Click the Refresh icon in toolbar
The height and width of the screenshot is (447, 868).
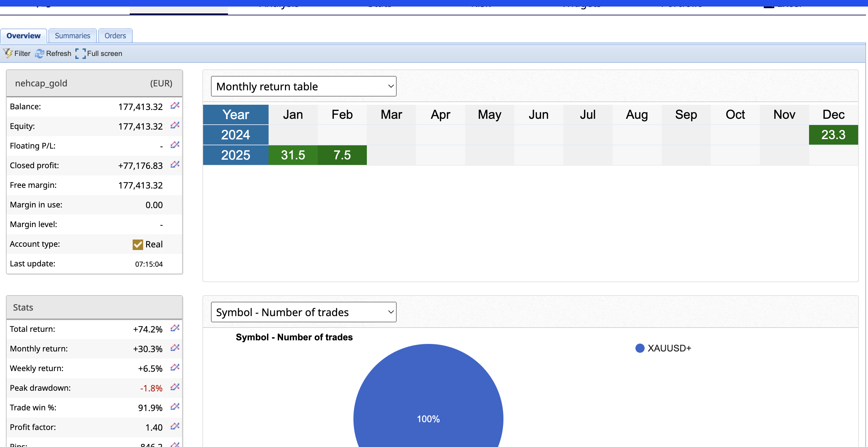[x=39, y=53]
